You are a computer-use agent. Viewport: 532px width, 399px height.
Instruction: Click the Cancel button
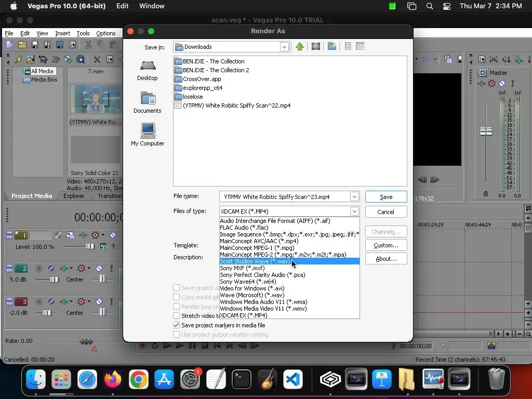coord(386,212)
